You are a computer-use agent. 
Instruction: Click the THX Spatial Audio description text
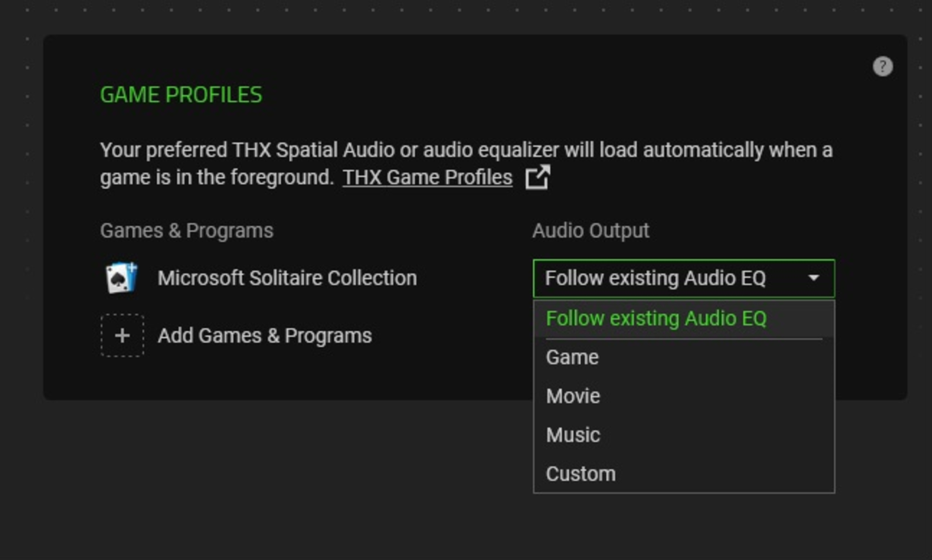466,150
